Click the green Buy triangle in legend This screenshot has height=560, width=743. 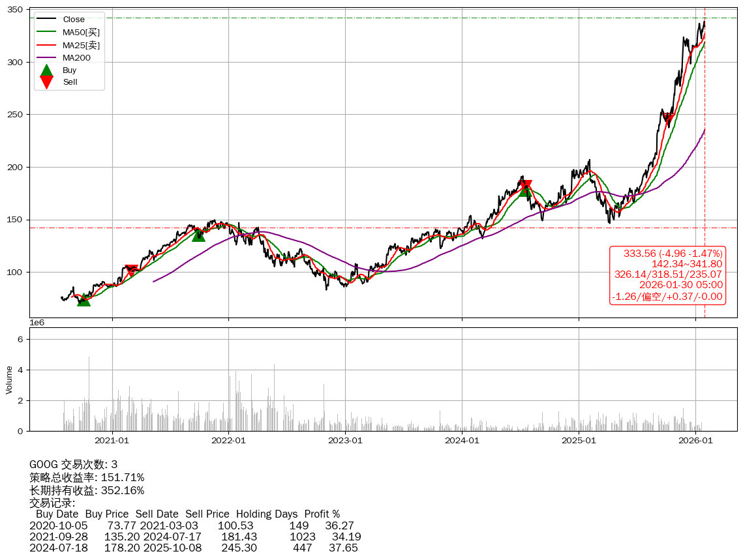coord(46,70)
